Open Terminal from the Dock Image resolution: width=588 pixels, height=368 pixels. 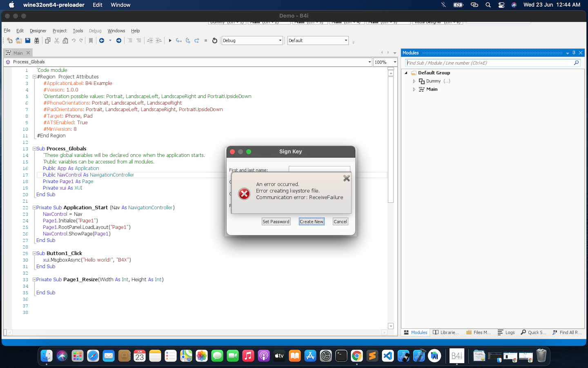pos(341,356)
